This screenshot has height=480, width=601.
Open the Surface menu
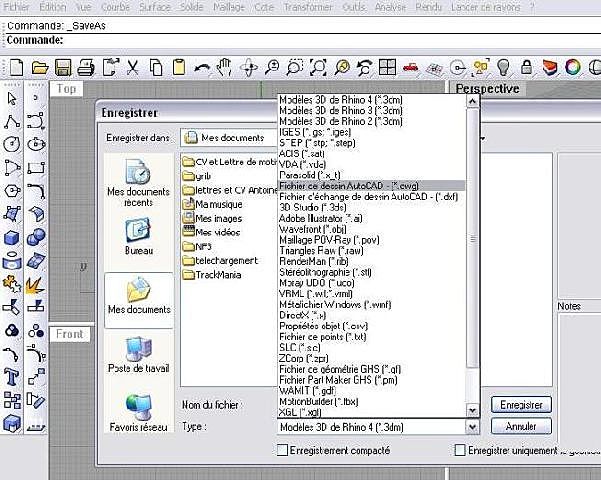[x=154, y=7]
